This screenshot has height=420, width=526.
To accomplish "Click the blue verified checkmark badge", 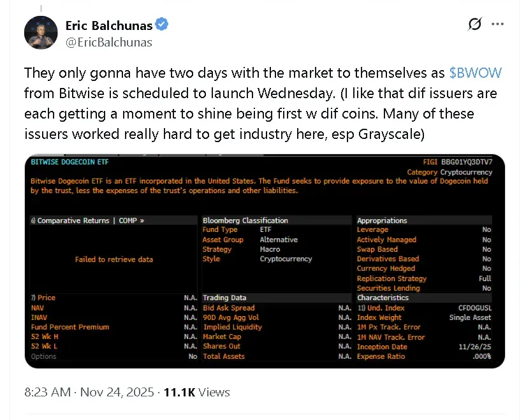I will [161, 24].
